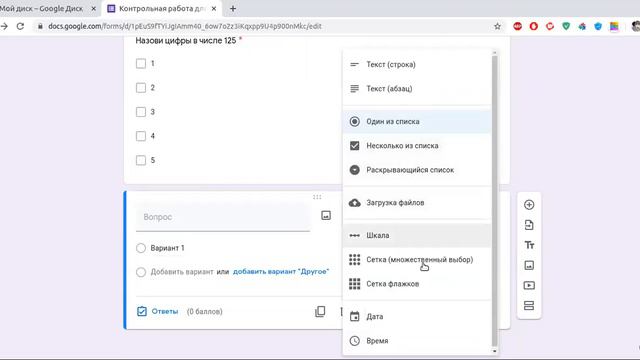Insert image into the question title
The height and width of the screenshot is (360, 640).
click(x=326, y=216)
